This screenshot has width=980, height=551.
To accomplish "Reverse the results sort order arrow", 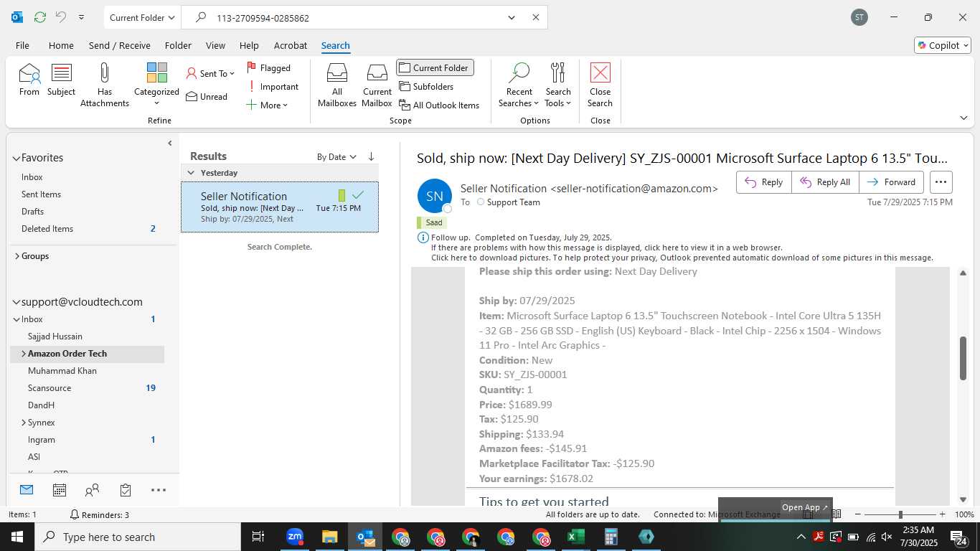I will [371, 156].
